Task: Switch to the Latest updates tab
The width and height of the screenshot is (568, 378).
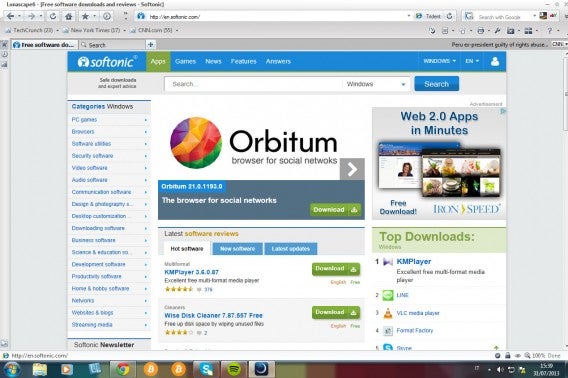Action: [x=291, y=249]
